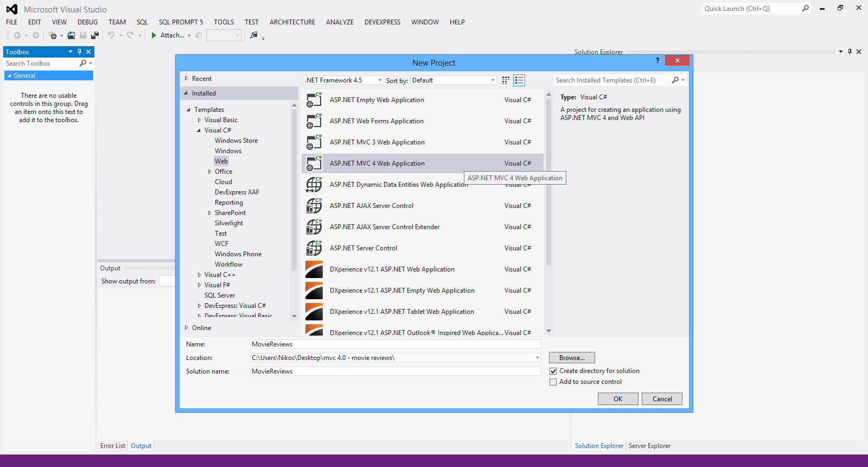
Task: Select the Silverlight category
Action: 229,223
